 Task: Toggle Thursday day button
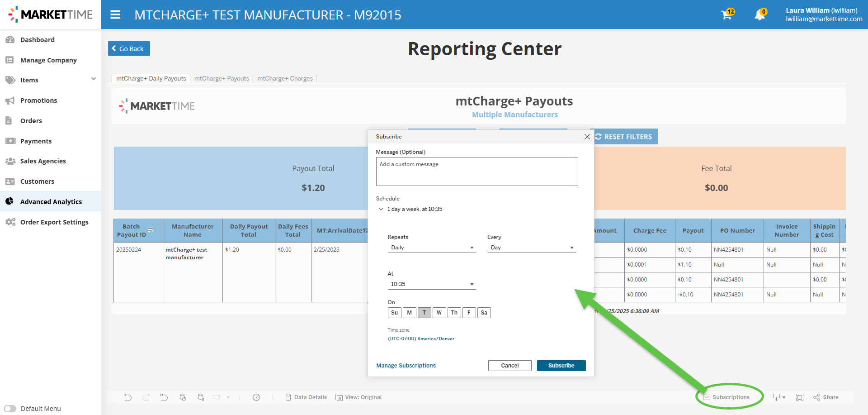tap(454, 313)
